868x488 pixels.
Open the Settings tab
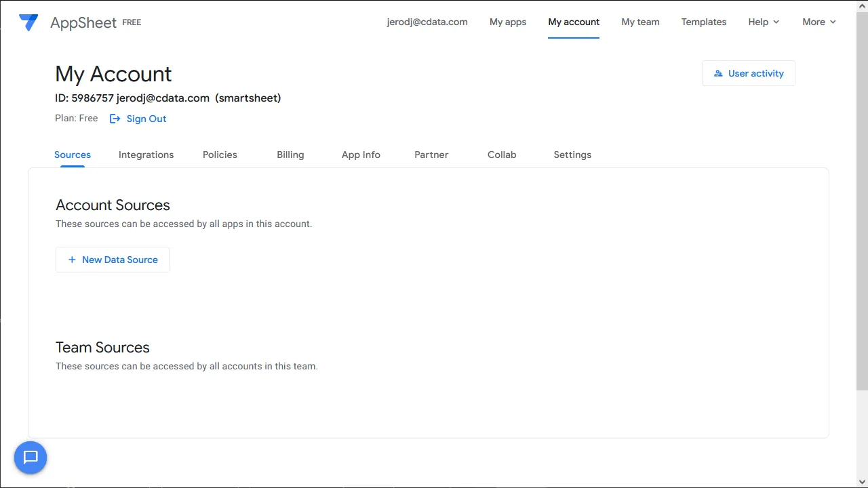(572, 155)
